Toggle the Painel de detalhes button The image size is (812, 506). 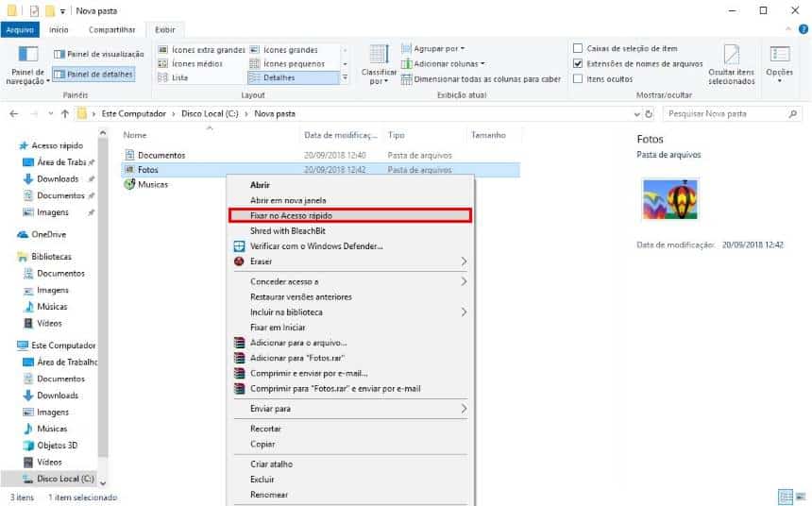coord(94,74)
